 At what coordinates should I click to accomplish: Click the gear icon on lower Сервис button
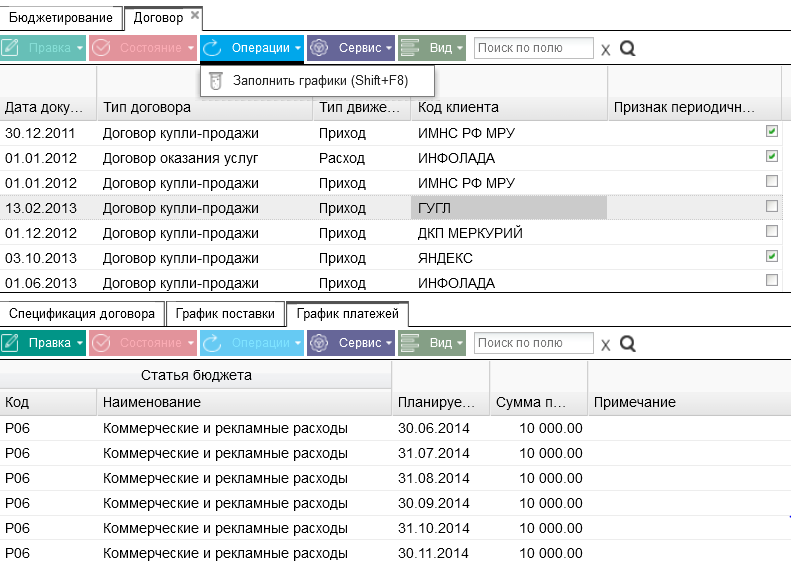[x=319, y=343]
